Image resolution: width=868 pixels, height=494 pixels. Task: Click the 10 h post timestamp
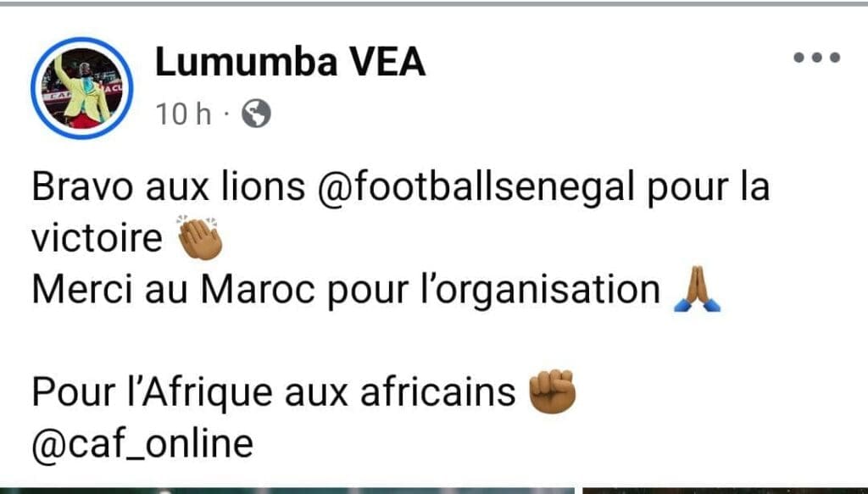[x=183, y=114]
